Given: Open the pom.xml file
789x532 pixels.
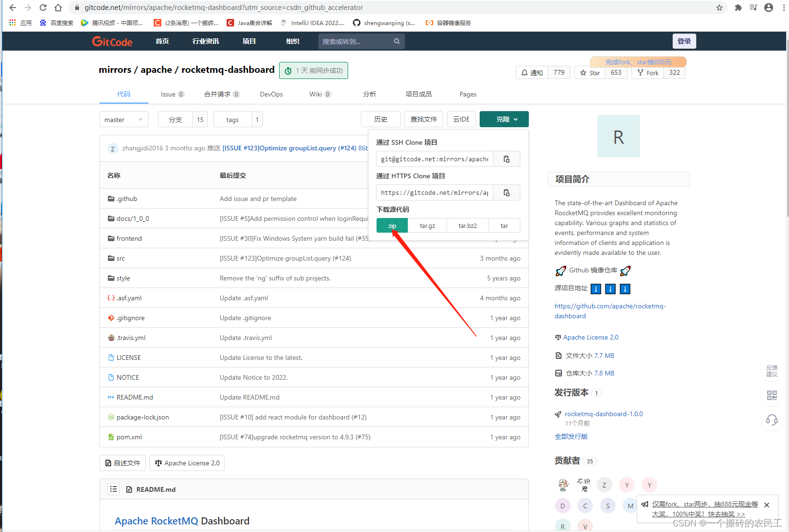Looking at the screenshot, I should 129,437.
